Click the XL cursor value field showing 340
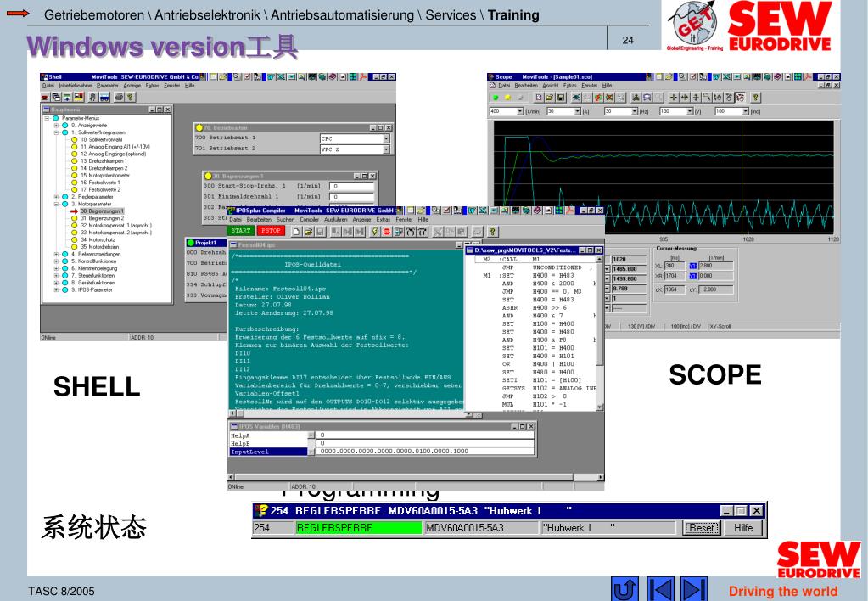 [675, 266]
